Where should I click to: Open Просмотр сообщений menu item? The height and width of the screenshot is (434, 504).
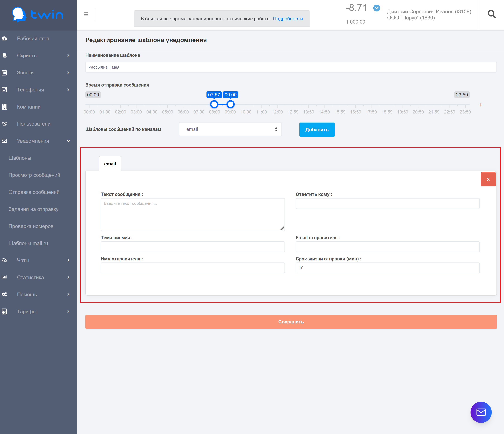click(34, 175)
